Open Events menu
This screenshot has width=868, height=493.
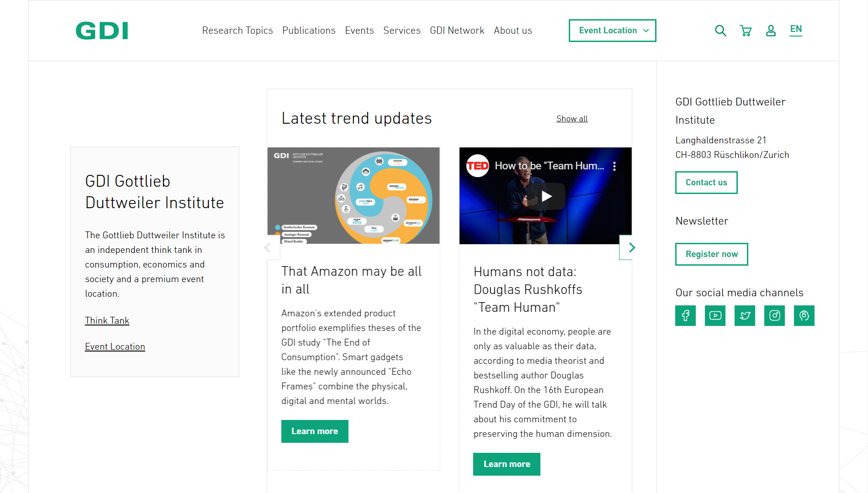coord(360,31)
